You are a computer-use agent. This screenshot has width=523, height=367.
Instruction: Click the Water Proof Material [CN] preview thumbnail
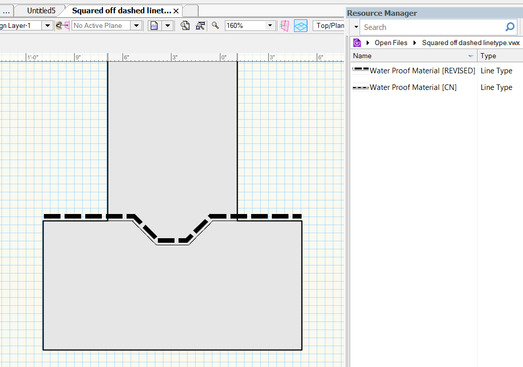click(361, 88)
